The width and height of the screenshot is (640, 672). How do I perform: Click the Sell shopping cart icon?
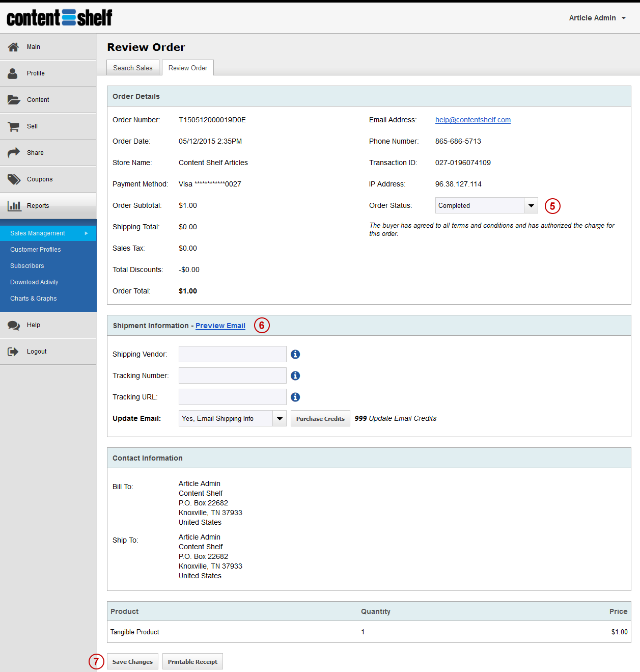click(14, 126)
